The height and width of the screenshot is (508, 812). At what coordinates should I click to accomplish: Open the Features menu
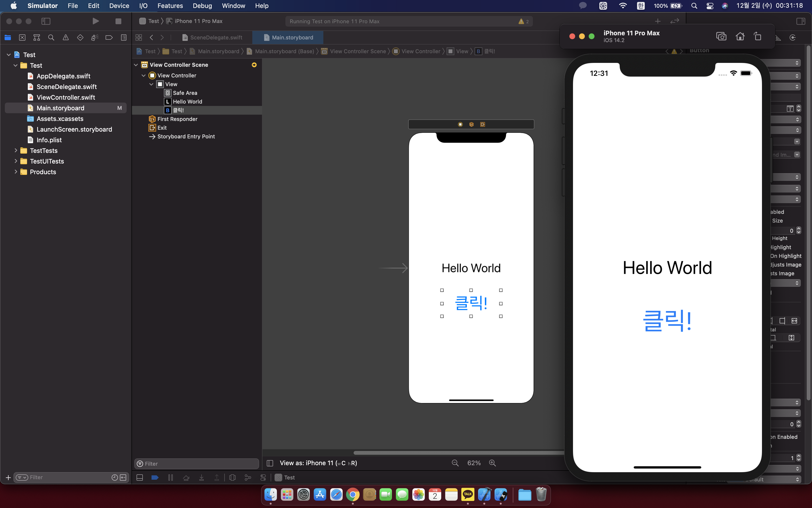click(x=170, y=6)
